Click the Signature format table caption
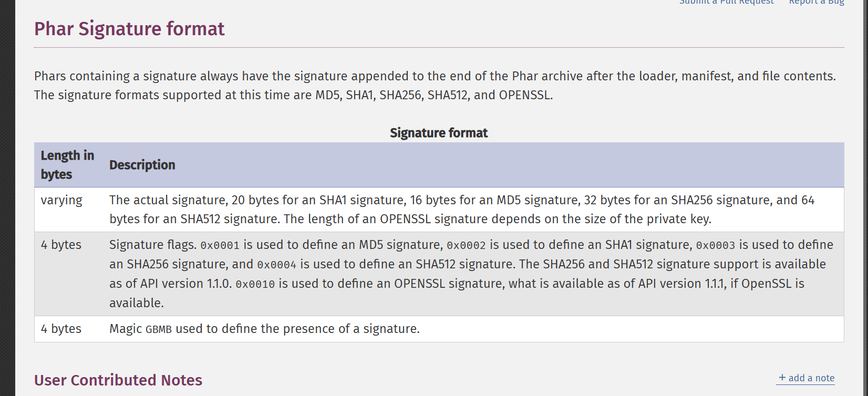The height and width of the screenshot is (396, 868). click(x=439, y=133)
